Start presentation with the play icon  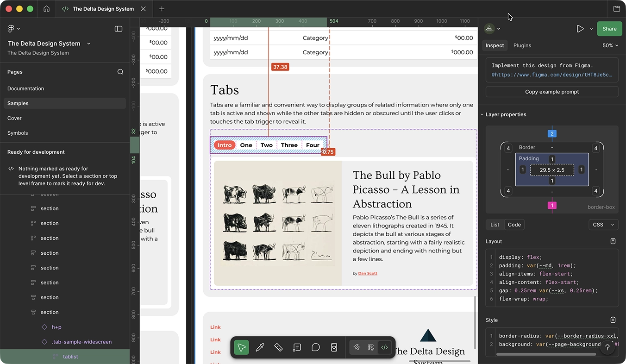click(x=580, y=28)
